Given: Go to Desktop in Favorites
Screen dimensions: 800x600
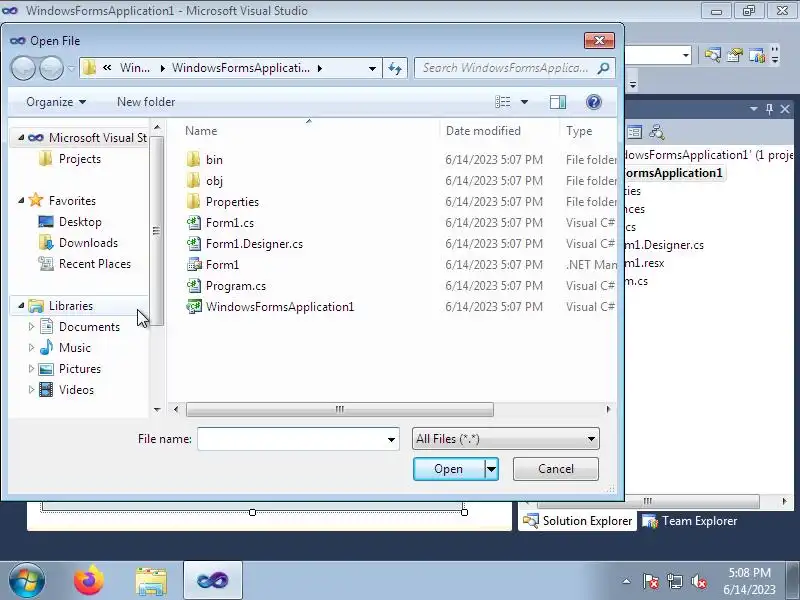Looking at the screenshot, I should pos(80,221).
